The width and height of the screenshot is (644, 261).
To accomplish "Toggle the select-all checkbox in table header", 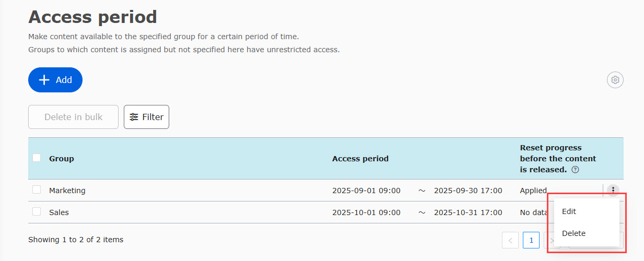I will point(37,158).
